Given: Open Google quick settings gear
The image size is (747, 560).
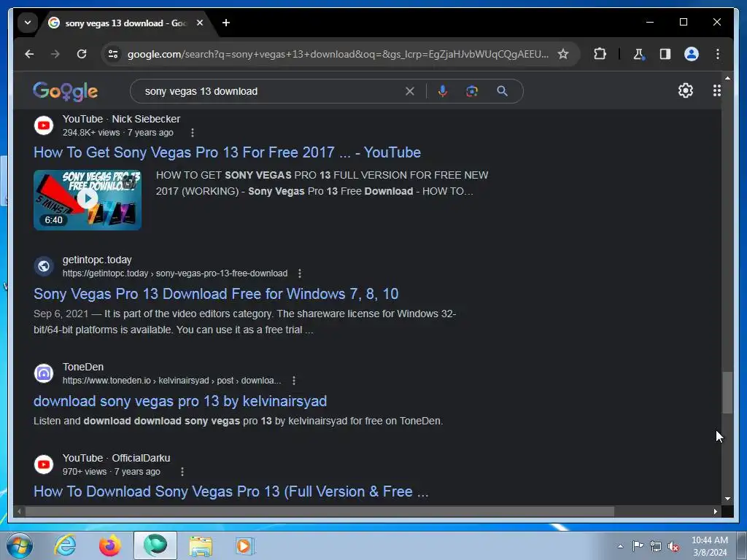Looking at the screenshot, I should coord(686,90).
